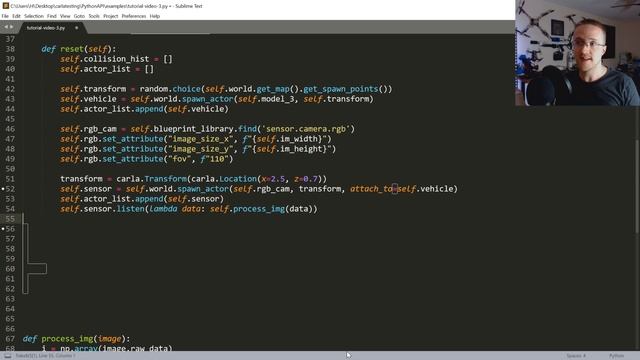
Task: Click line number 42 in the gutter
Action: 10,89
